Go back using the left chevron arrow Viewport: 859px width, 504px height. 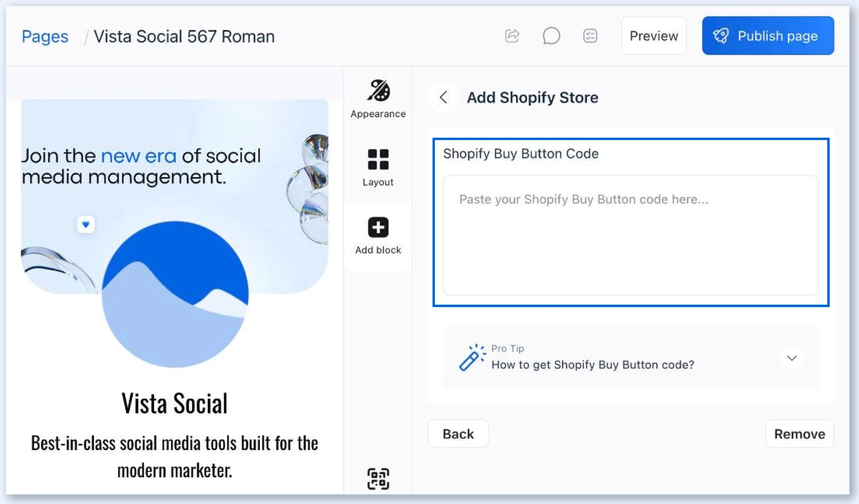(443, 97)
